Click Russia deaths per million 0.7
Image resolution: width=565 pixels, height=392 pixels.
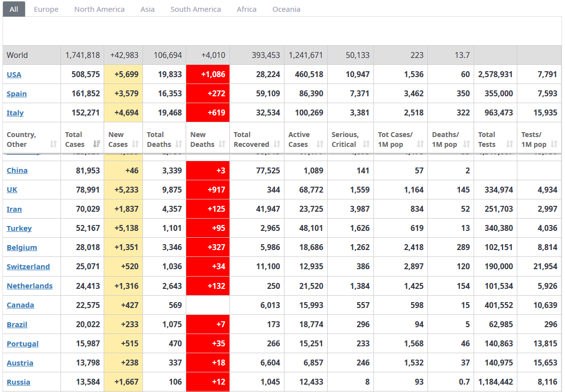pos(464,382)
